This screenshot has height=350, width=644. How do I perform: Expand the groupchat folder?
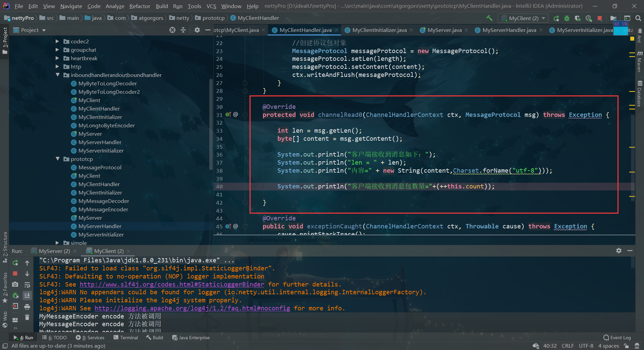pos(57,50)
